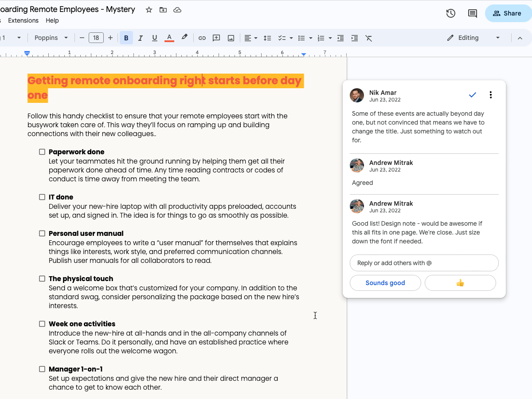Click the reply input field
532x399 pixels.
(x=424, y=263)
